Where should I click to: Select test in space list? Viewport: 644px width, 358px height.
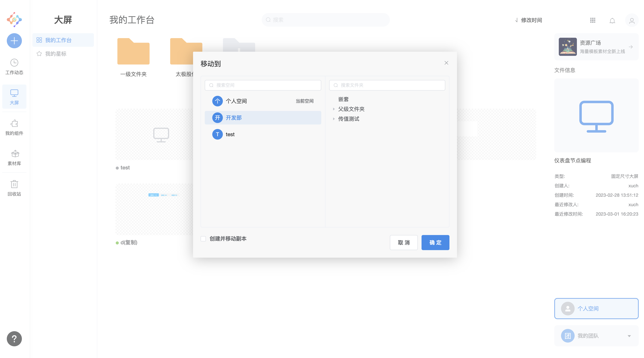263,134
